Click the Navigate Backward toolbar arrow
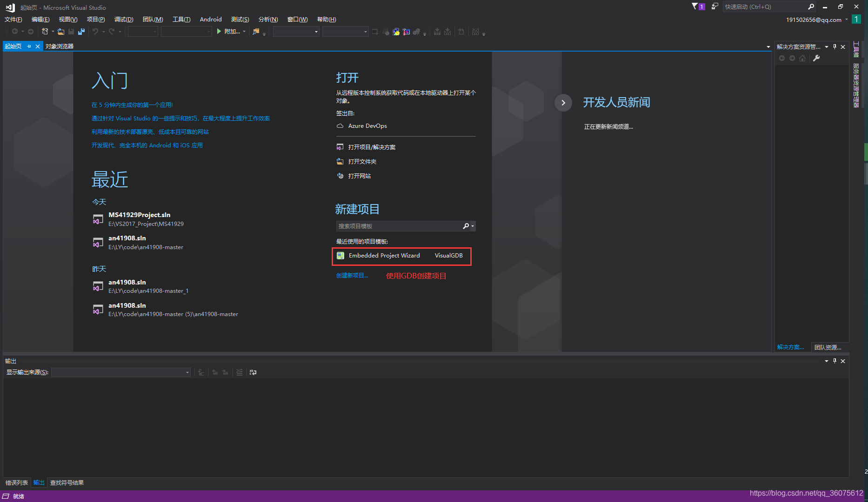 [15, 32]
